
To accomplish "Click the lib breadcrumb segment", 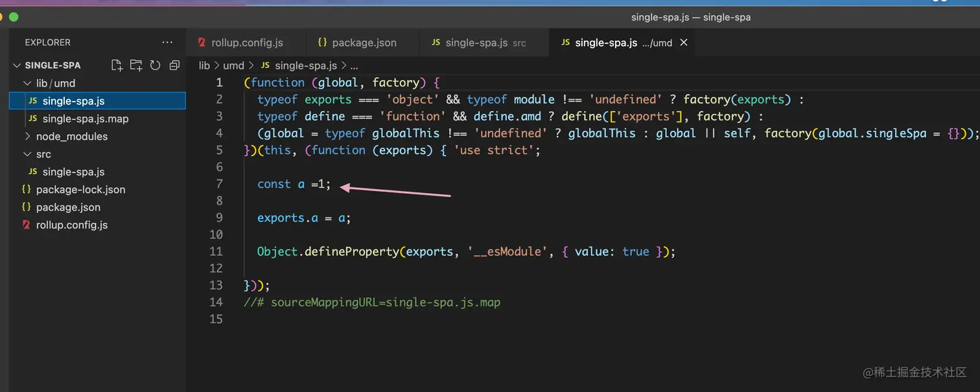I will pos(204,65).
